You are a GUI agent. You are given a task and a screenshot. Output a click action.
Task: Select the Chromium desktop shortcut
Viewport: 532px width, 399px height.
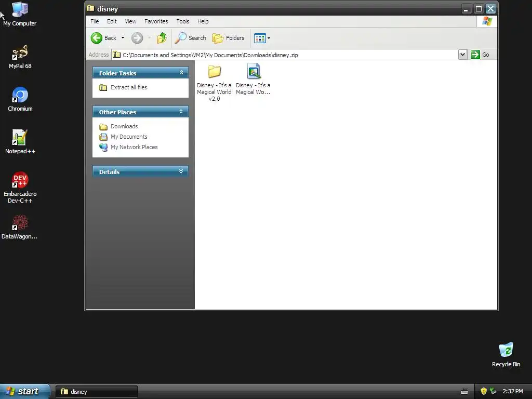pyautogui.click(x=20, y=99)
